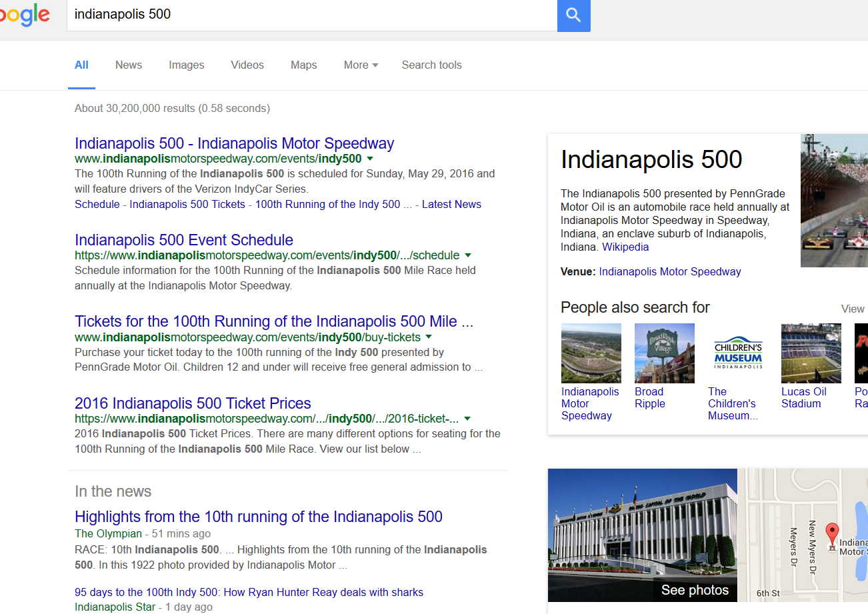Click the Indianapolis 500 knowledge panel title
Viewport: 868px width, 614px height.
651,159
